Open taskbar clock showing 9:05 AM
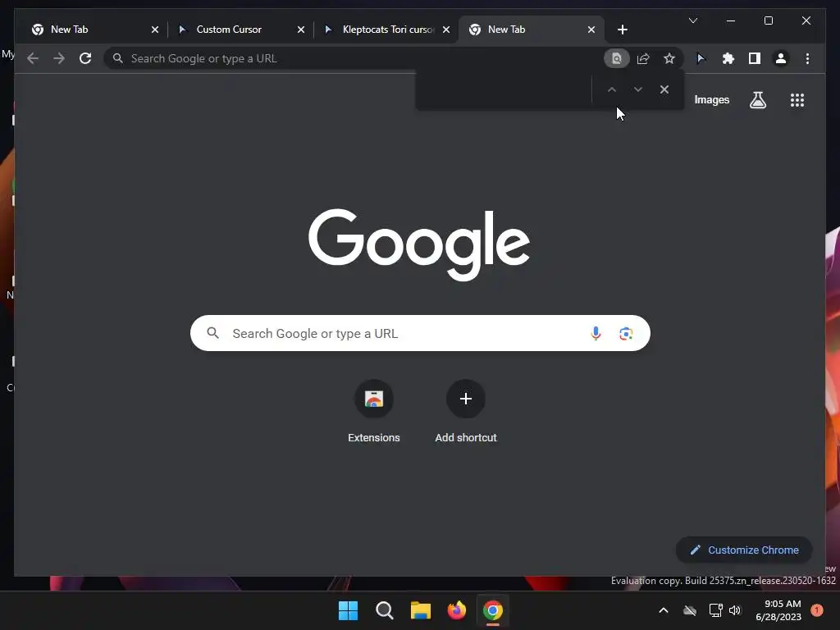Screen dimensions: 840x630 pyautogui.click(x=778, y=610)
